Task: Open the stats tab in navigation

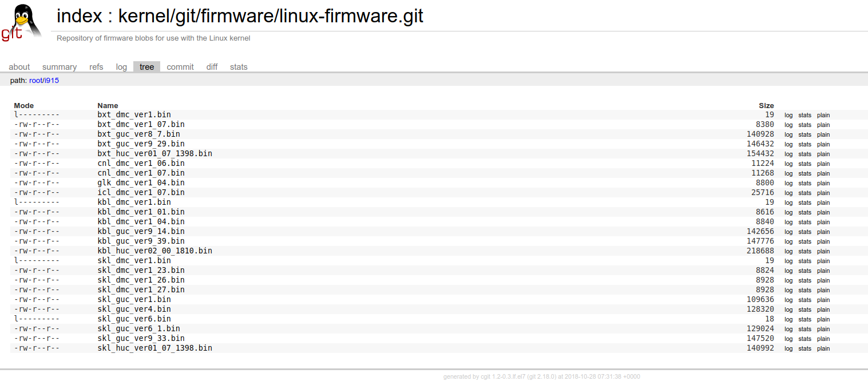Action: (239, 67)
